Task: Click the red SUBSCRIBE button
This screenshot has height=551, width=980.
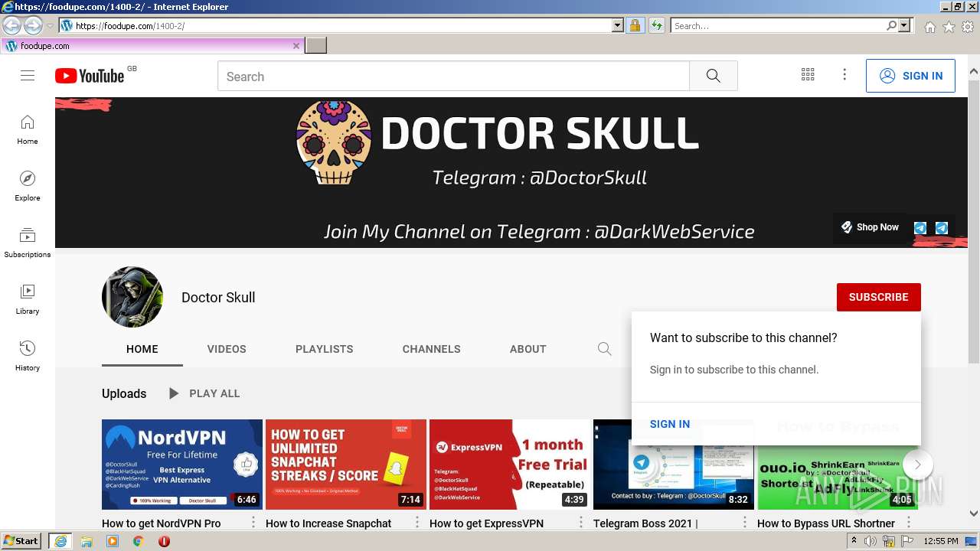Action: click(x=879, y=297)
